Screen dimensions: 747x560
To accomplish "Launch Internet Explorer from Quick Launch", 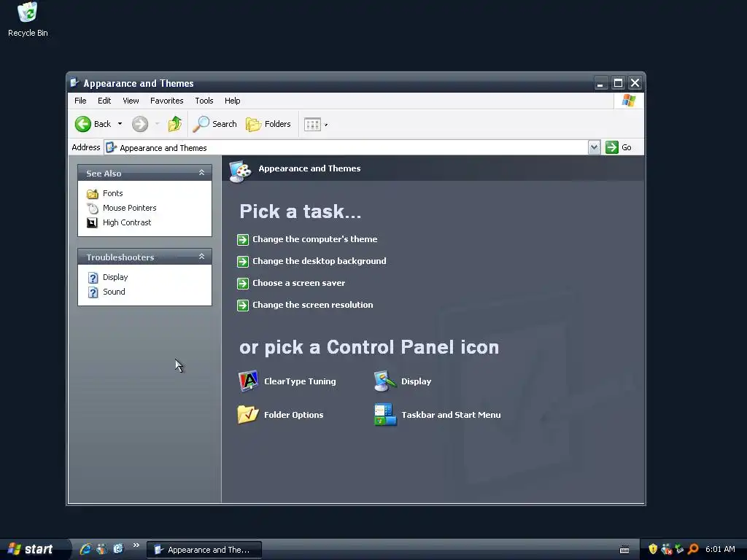I will click(x=86, y=549).
